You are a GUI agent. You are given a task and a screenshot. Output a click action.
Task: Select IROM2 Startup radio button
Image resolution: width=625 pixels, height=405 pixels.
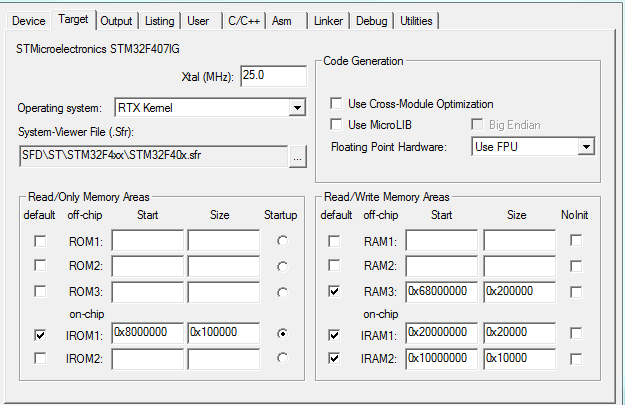(282, 358)
